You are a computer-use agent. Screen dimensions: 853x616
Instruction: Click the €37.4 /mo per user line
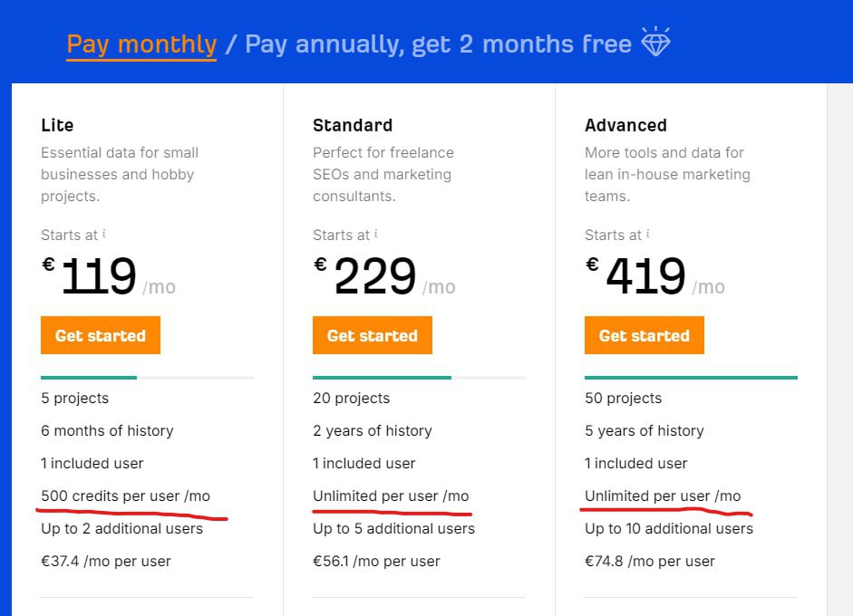(106, 561)
